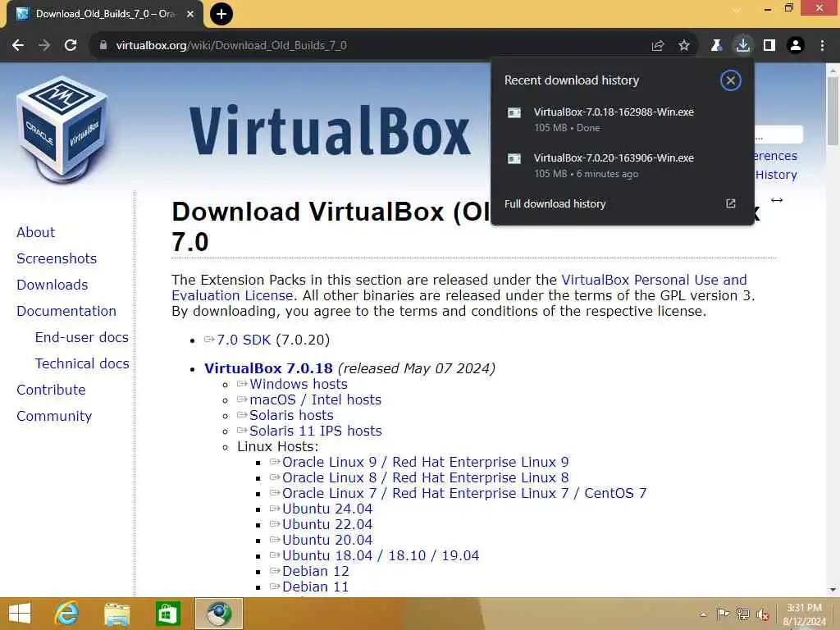
Task: Toggle the downloads toolbar button
Action: point(742,46)
